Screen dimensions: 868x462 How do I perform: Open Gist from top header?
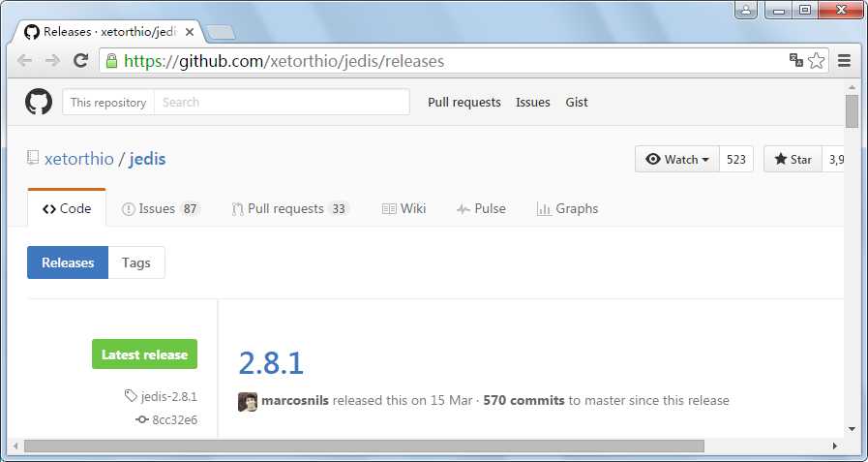[x=577, y=103]
